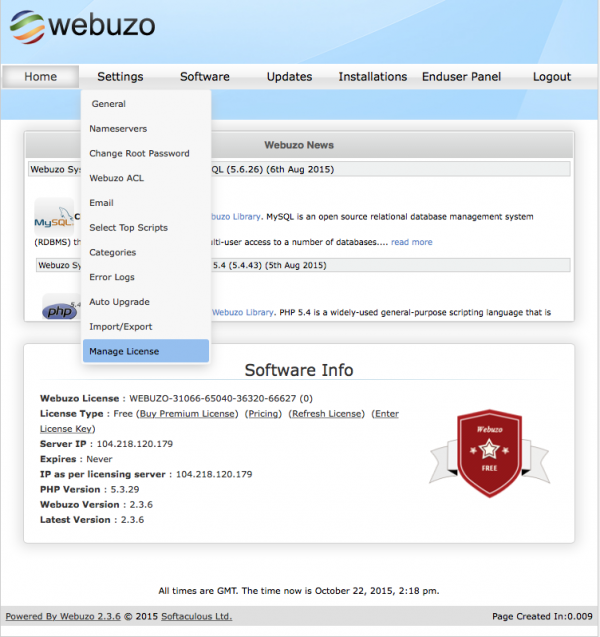This screenshot has width=600, height=637.
Task: Click the Software Info heading
Action: click(x=299, y=370)
